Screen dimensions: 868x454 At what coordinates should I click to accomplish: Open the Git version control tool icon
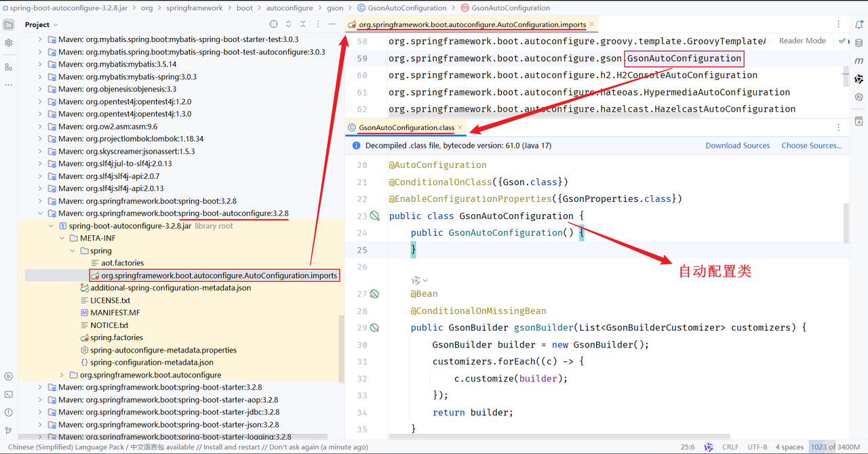(x=8, y=430)
